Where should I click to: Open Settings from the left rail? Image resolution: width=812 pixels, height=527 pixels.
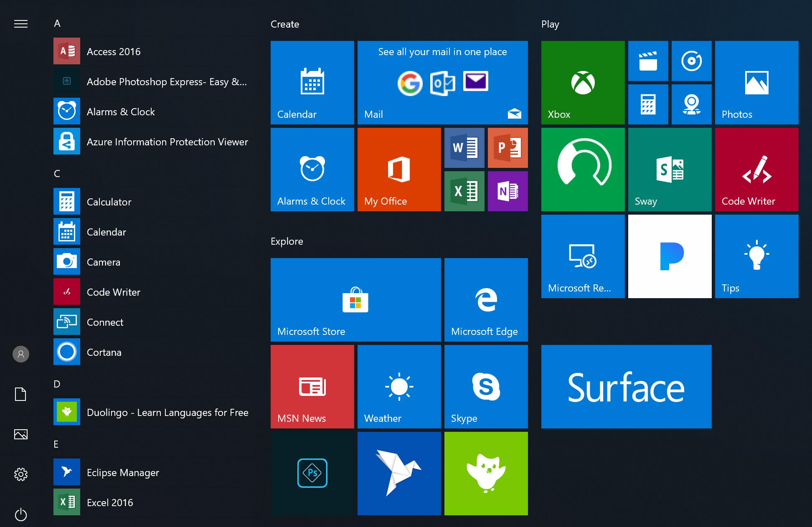(x=20, y=474)
